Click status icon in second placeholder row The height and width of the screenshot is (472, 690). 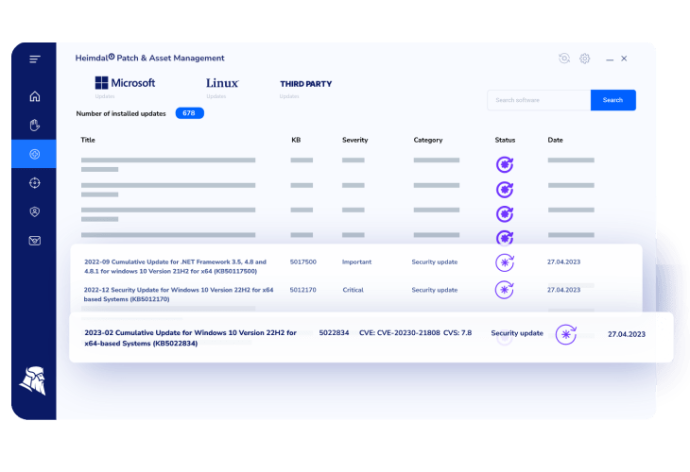(505, 190)
